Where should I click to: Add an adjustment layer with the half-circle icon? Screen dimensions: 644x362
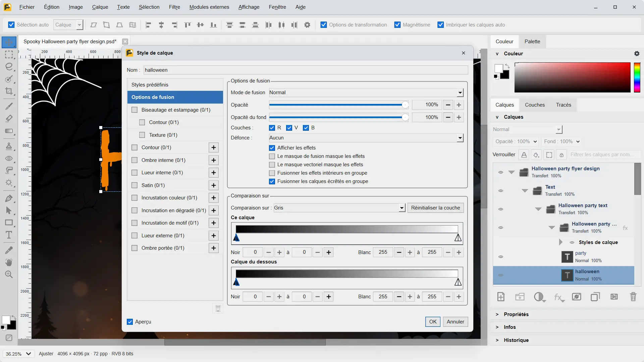click(539, 297)
